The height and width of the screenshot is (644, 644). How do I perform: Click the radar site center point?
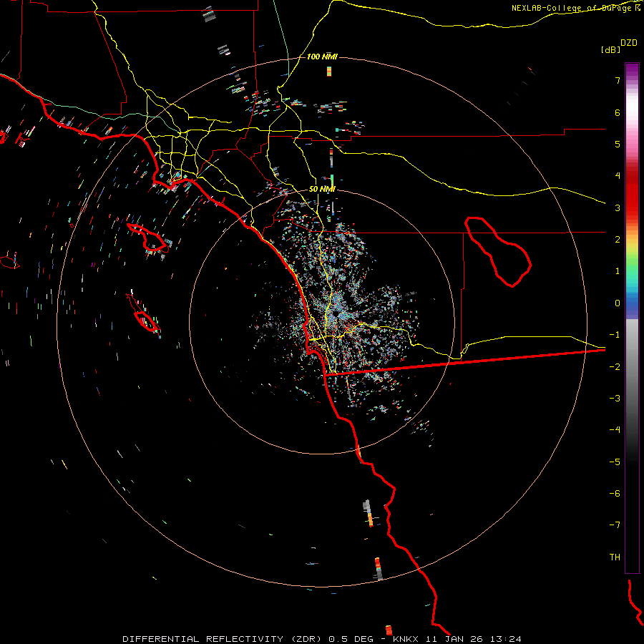(x=336, y=313)
